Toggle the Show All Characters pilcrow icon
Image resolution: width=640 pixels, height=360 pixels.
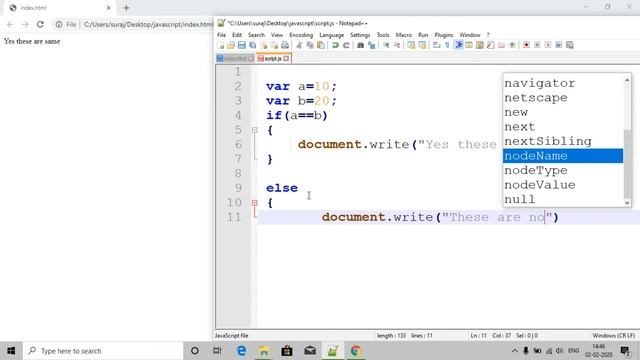pos(447,45)
